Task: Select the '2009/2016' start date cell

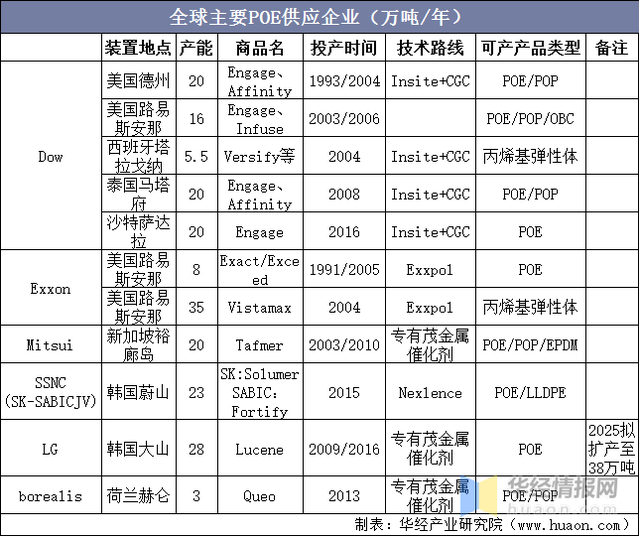Action: point(344,449)
